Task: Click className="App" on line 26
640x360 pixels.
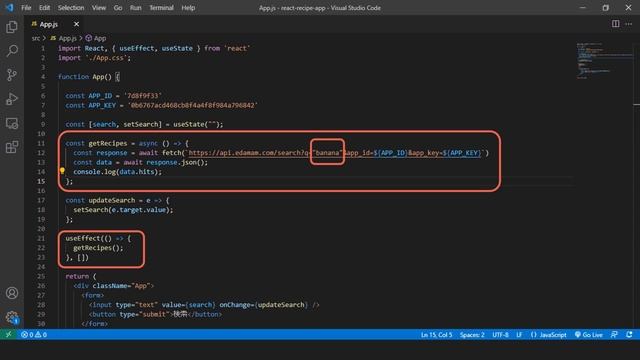Action: 121,286
